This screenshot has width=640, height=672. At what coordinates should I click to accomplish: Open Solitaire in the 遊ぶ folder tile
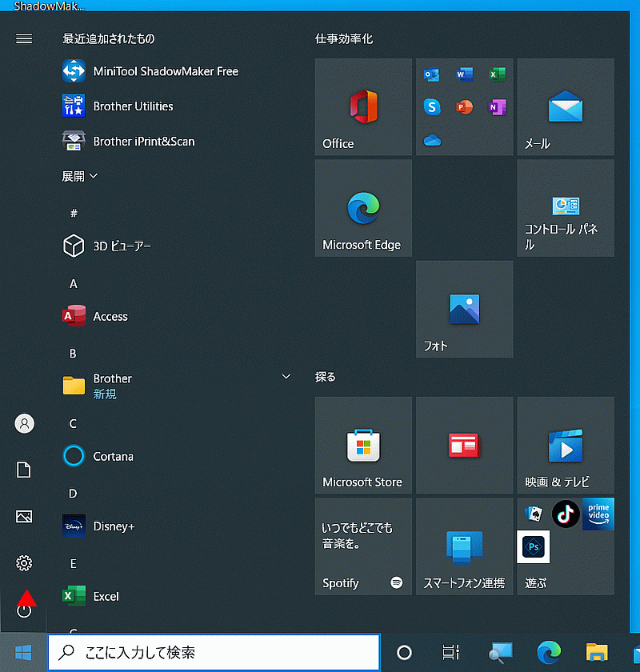coord(534,514)
